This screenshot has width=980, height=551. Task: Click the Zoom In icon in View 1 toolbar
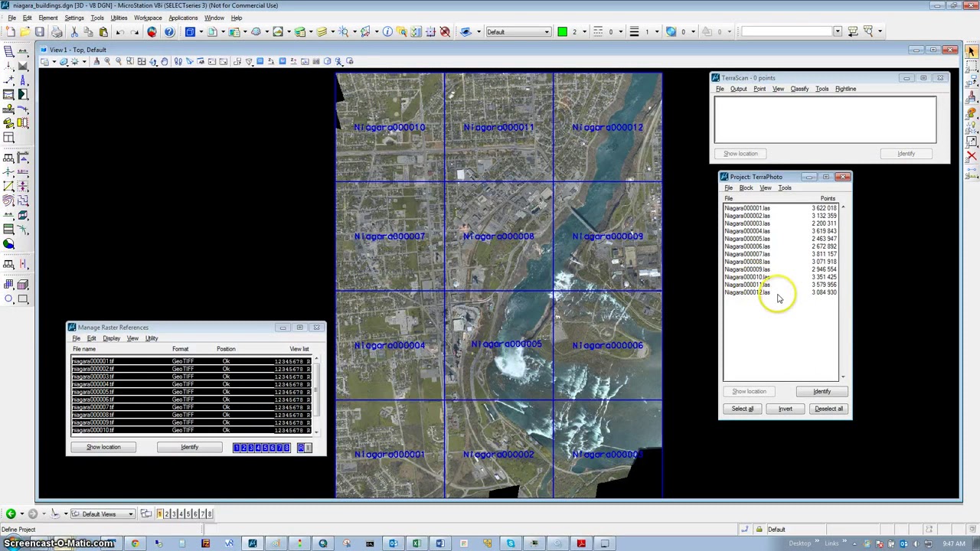pyautogui.click(x=107, y=61)
